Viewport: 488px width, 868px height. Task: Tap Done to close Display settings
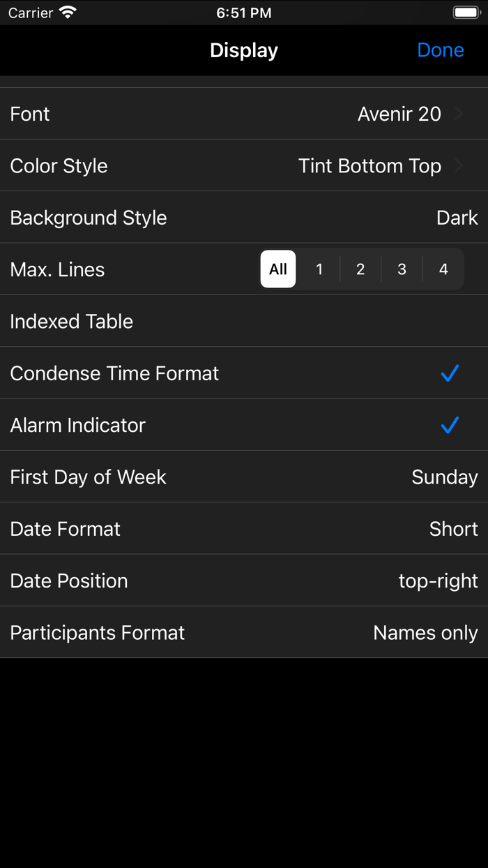[x=441, y=50]
